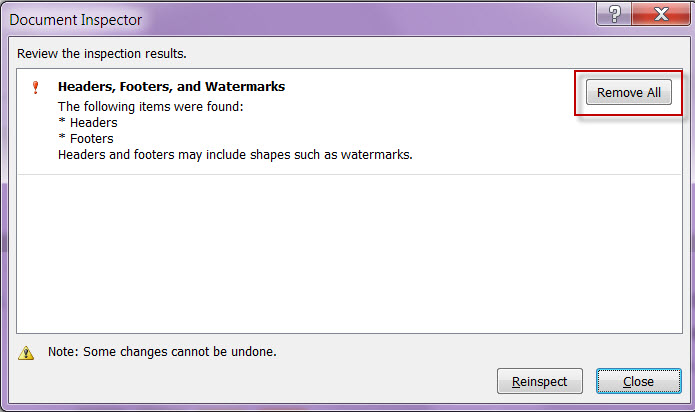Click the note that changes cannot be undone

162,352
